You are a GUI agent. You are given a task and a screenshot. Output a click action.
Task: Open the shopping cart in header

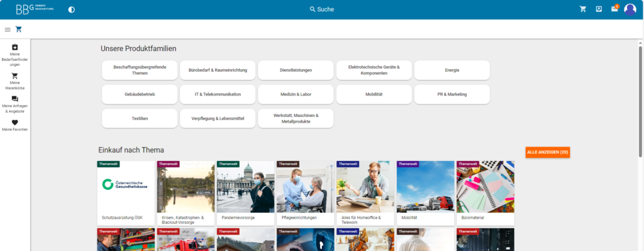[x=583, y=9]
